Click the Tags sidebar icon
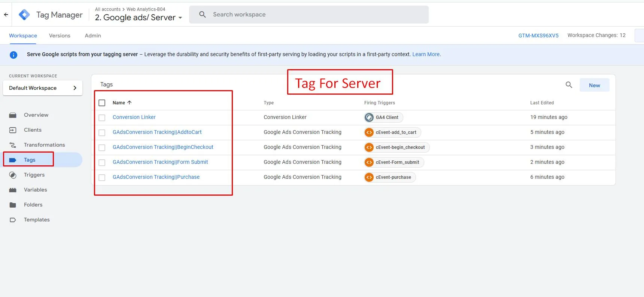Viewport: 644px width, 297px height. [x=13, y=160]
